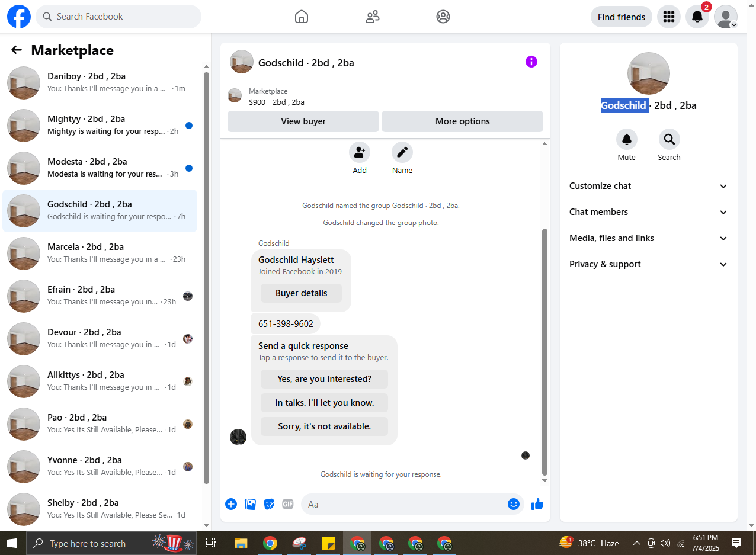Open the GIF picker icon
This screenshot has width=756, height=555.
click(x=288, y=504)
